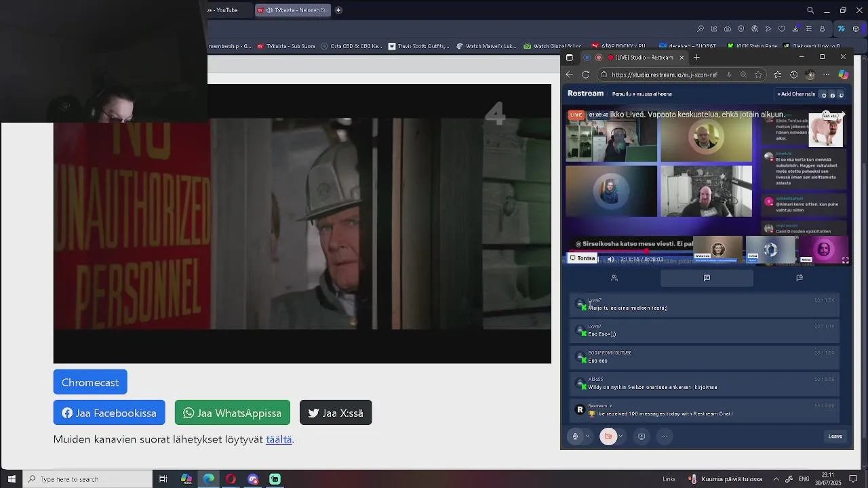Open the Opera icon on taskbar

click(x=231, y=479)
